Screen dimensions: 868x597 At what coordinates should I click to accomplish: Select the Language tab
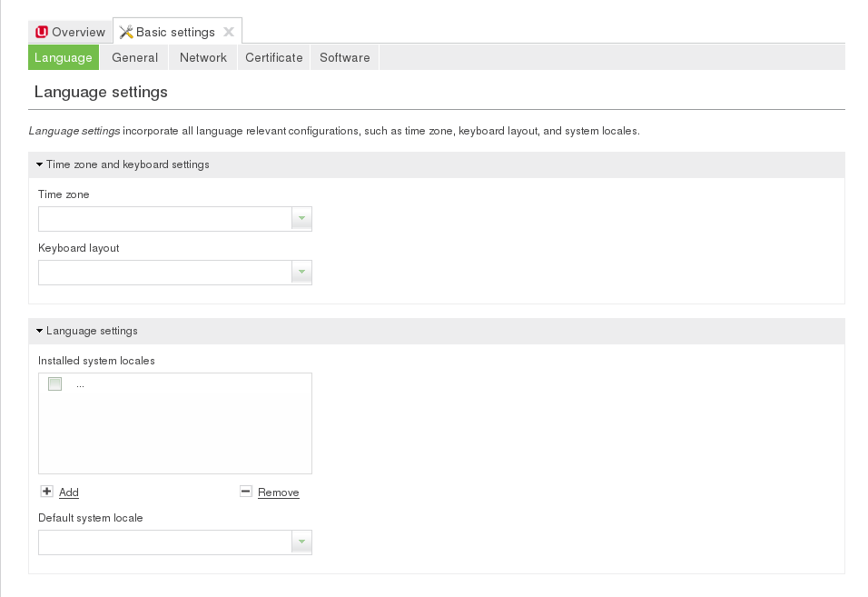64,57
